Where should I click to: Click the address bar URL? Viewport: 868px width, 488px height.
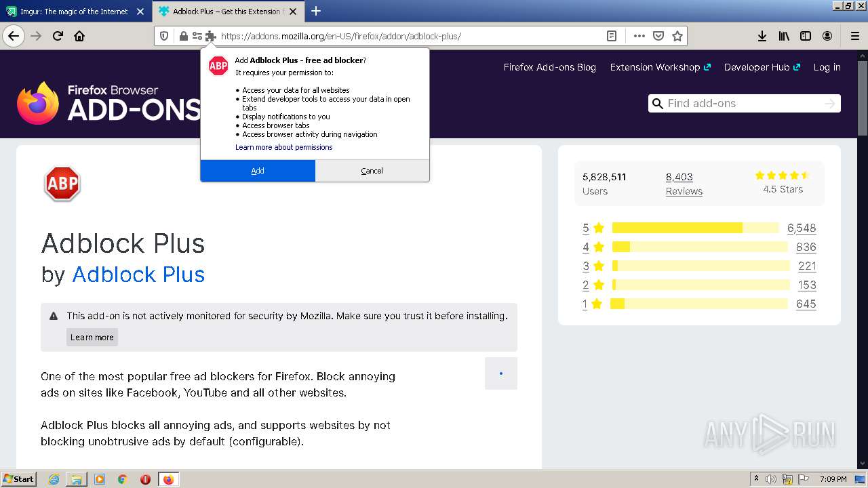point(341,36)
